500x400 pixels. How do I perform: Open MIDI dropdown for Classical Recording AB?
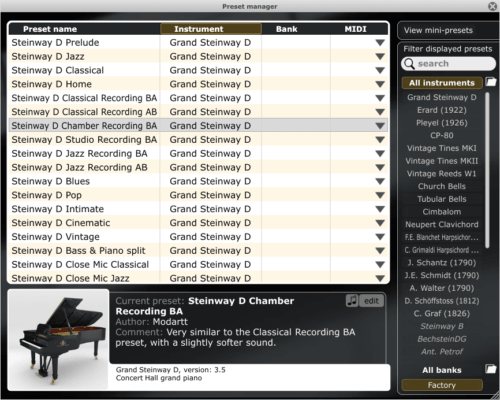coord(380,112)
